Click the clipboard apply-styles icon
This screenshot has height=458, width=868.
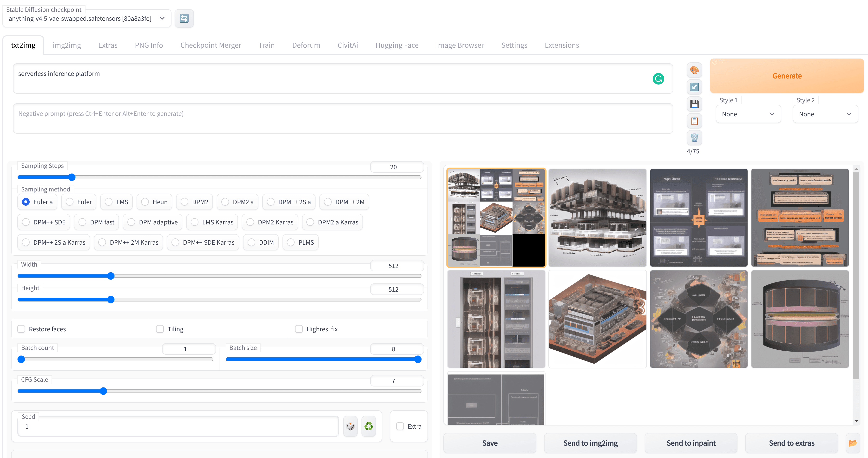(x=694, y=121)
